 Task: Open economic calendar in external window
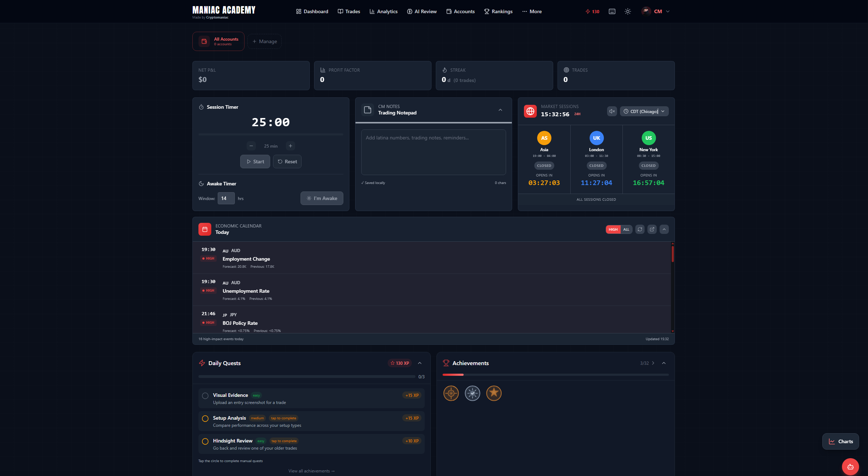pyautogui.click(x=652, y=229)
